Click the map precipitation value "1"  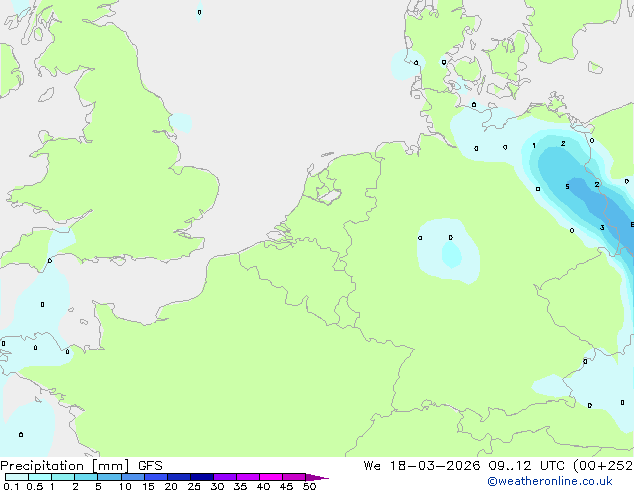534,146
